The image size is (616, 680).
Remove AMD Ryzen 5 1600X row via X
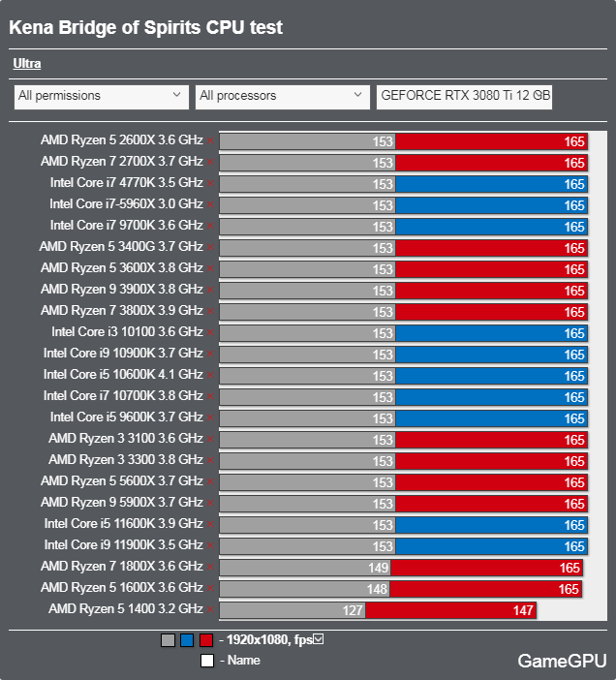coord(210,588)
